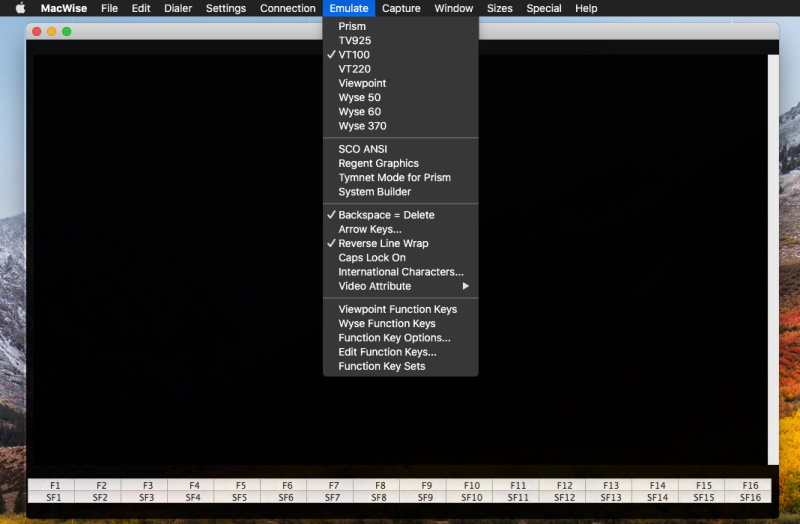Click the SF11 shifted function key
Image resolution: width=800 pixels, height=524 pixels.
tap(516, 497)
